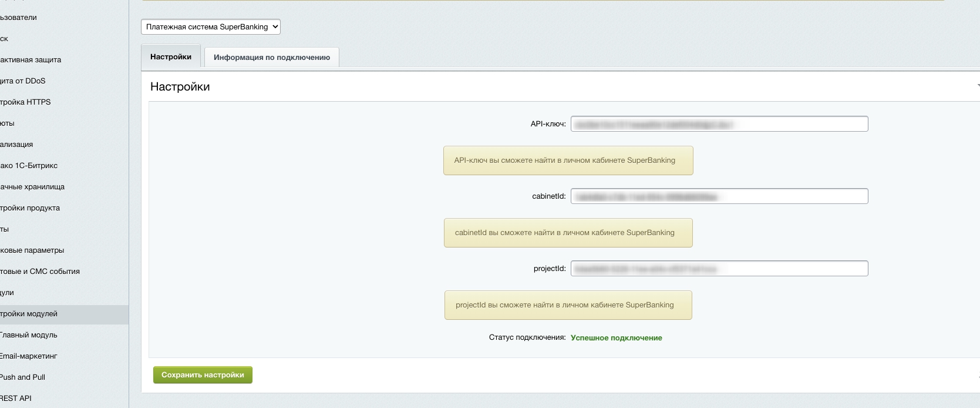Open Push and Pull module settings

tap(23, 377)
